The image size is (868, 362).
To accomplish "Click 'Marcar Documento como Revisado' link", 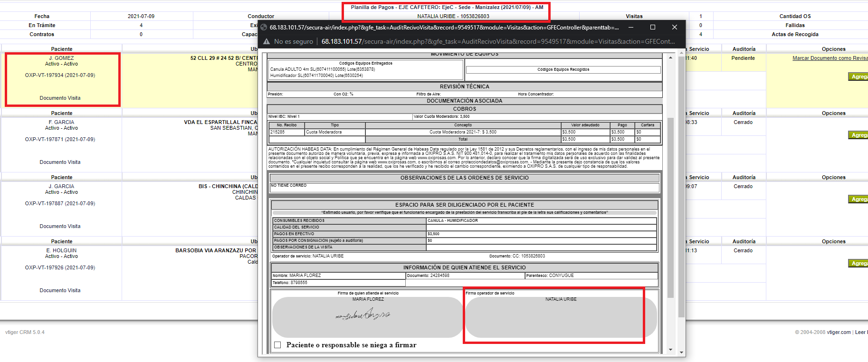I will point(830,58).
